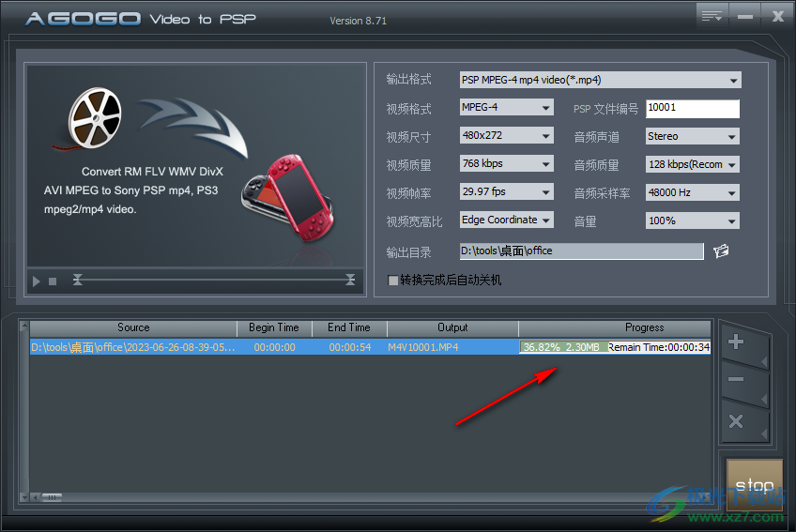Click the file list scroll down arrow
Image resolution: width=796 pixels, height=532 pixels.
(23, 497)
